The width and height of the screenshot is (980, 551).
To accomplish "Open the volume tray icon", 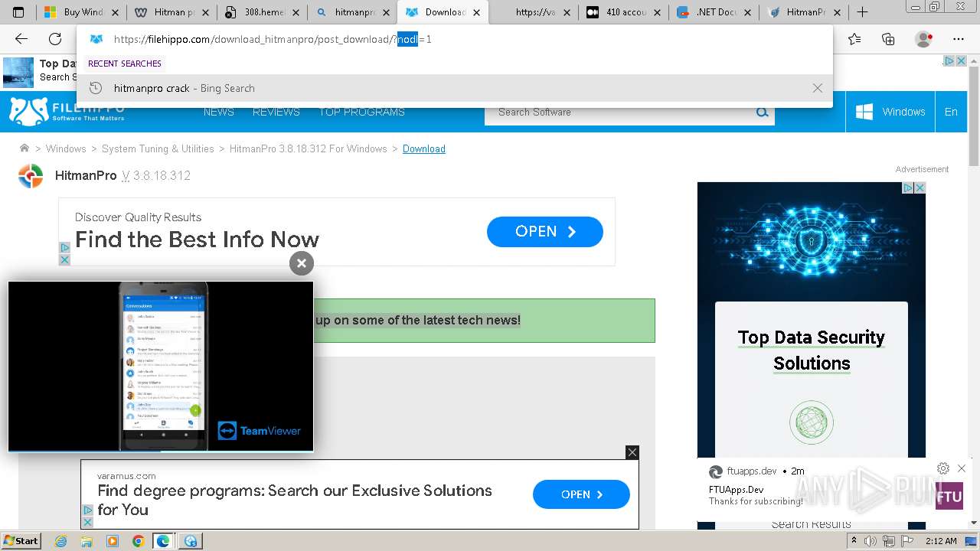I will click(x=870, y=541).
